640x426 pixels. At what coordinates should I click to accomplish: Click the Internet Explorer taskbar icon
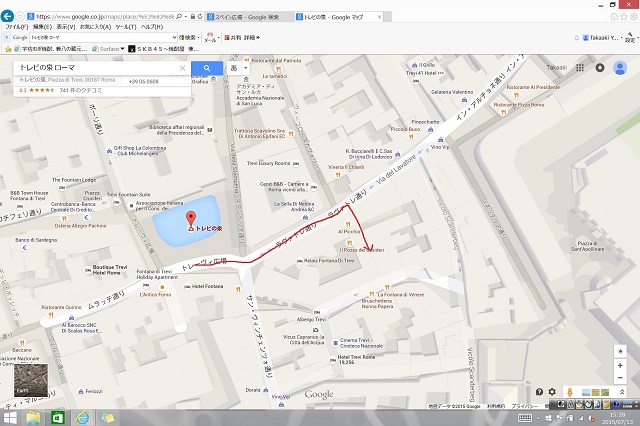[82, 418]
